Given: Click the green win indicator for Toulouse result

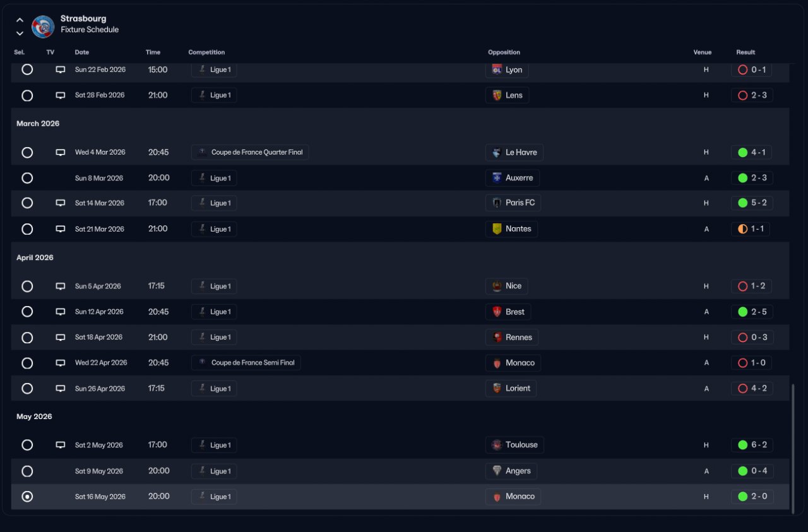Looking at the screenshot, I should (x=742, y=445).
